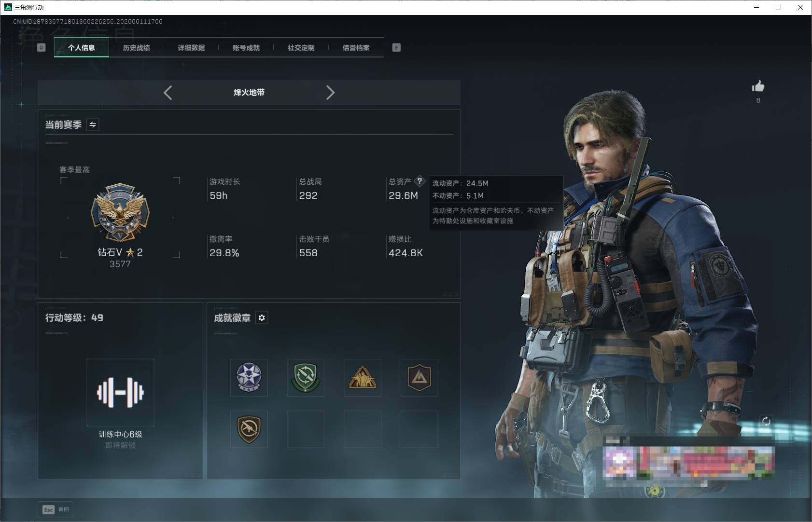Select the 社交定制 tab

(x=301, y=48)
